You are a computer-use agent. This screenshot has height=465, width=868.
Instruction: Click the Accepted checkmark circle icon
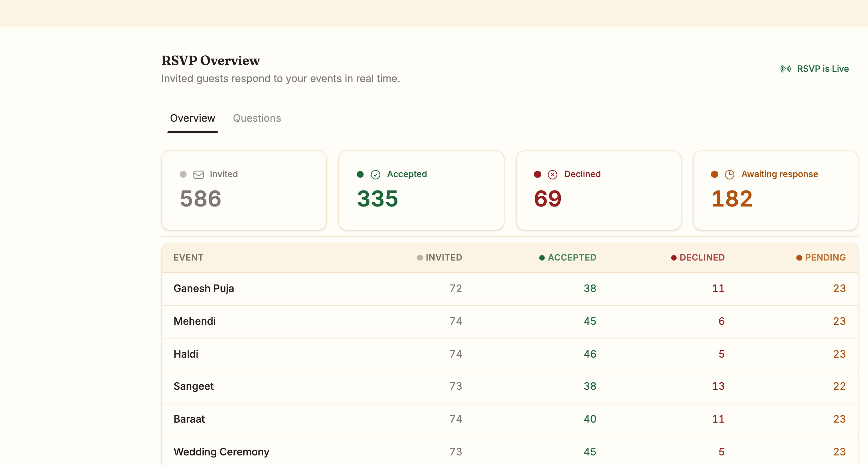point(376,175)
